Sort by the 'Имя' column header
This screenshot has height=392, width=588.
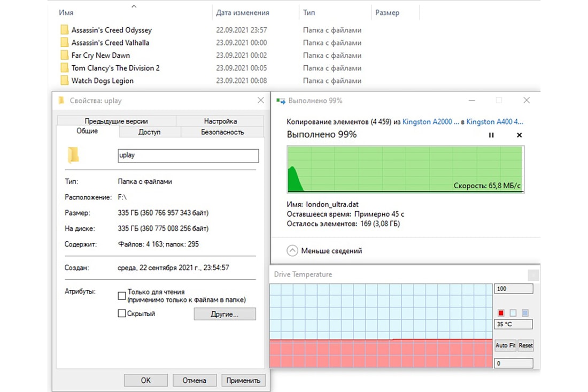coord(66,12)
